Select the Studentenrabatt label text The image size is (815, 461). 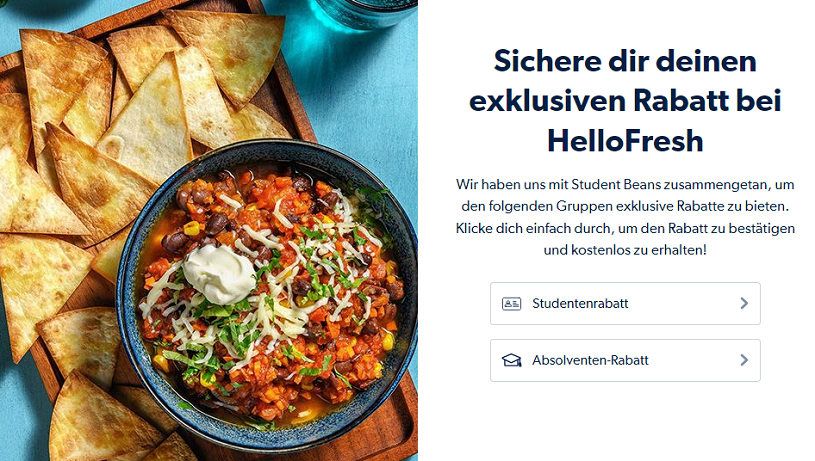(x=580, y=304)
